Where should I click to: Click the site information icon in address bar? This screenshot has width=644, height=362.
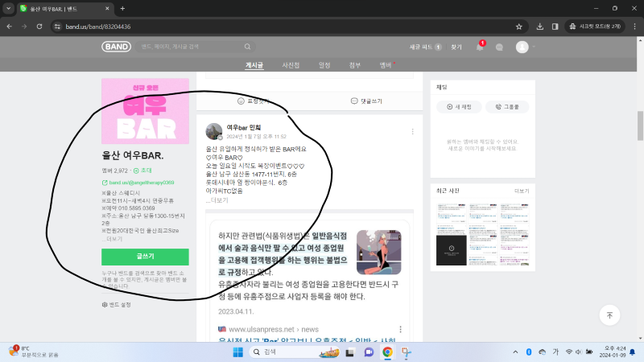tap(57, 27)
